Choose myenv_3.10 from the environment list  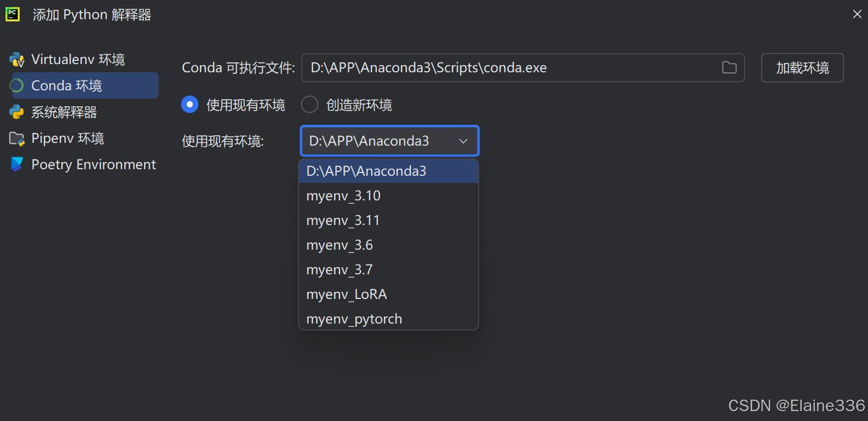[388, 196]
